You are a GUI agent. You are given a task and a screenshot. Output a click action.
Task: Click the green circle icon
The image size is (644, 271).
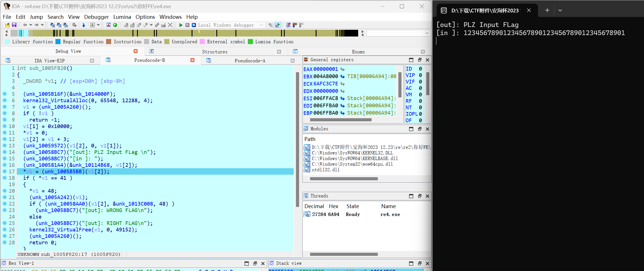(x=115, y=25)
